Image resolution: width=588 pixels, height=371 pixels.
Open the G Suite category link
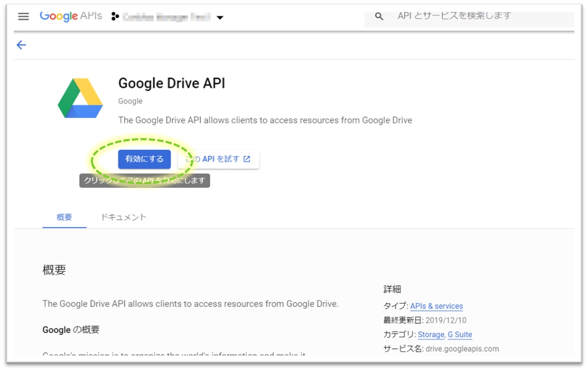tap(460, 335)
